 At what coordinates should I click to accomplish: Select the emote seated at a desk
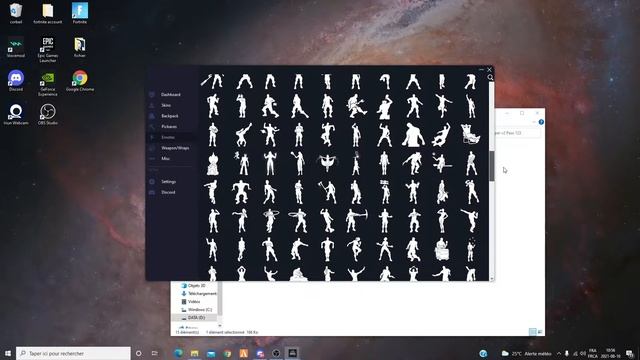click(442, 249)
